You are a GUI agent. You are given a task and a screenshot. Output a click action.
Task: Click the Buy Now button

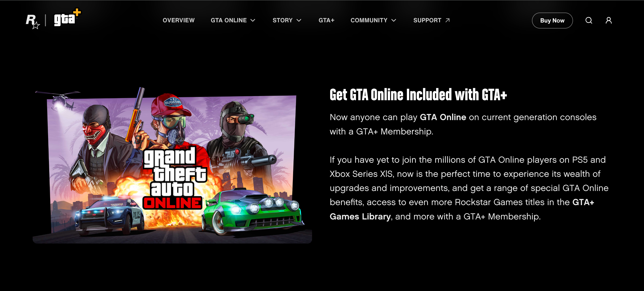tap(552, 21)
